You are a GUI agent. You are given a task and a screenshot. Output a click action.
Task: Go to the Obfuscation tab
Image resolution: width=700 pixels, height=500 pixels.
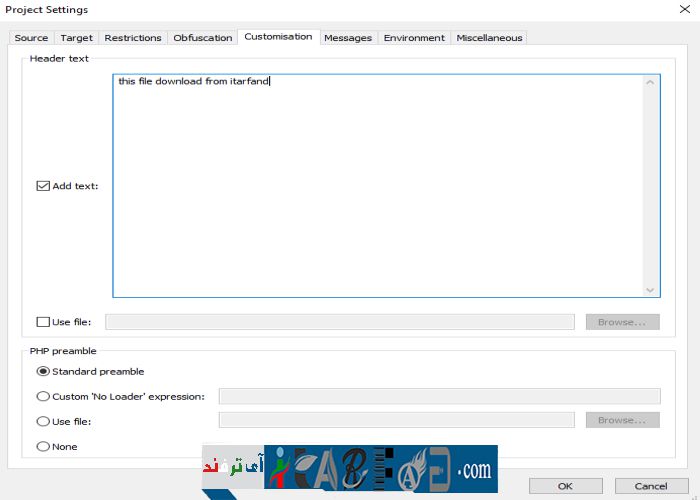click(203, 38)
